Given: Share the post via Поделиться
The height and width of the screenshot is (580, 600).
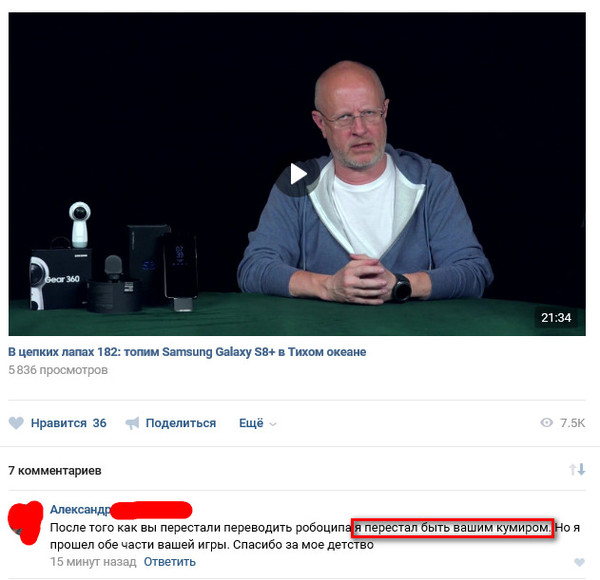Looking at the screenshot, I should pyautogui.click(x=181, y=423).
